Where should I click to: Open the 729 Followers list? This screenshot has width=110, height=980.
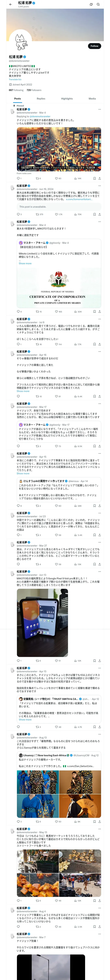point(34,90)
